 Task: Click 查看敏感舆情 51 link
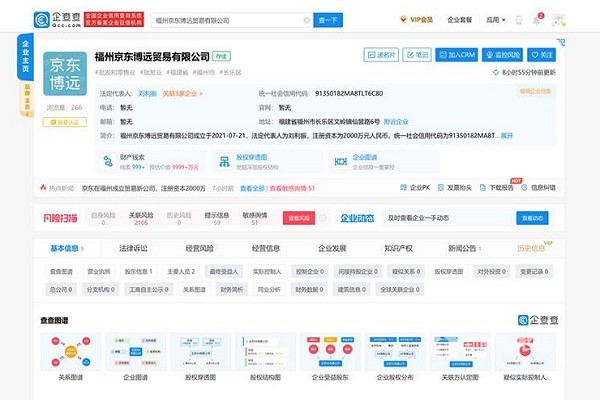[292, 188]
